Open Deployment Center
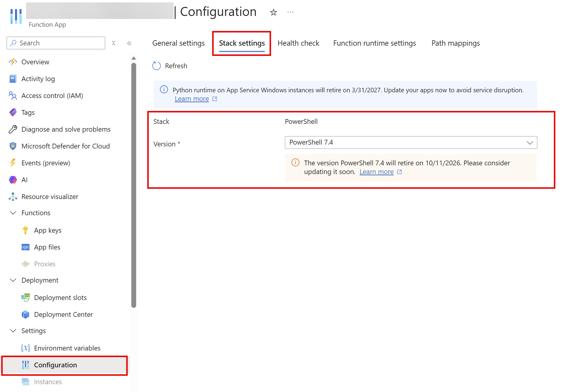 tap(63, 314)
